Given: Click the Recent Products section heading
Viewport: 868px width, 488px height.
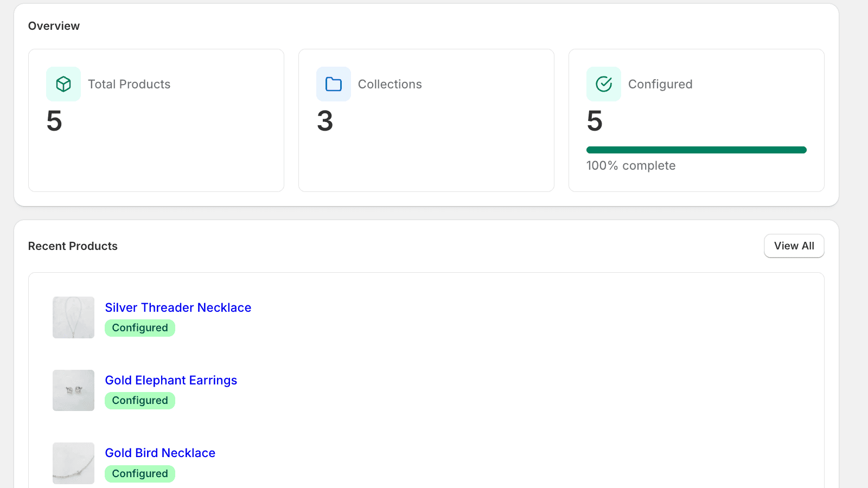Looking at the screenshot, I should tap(73, 246).
